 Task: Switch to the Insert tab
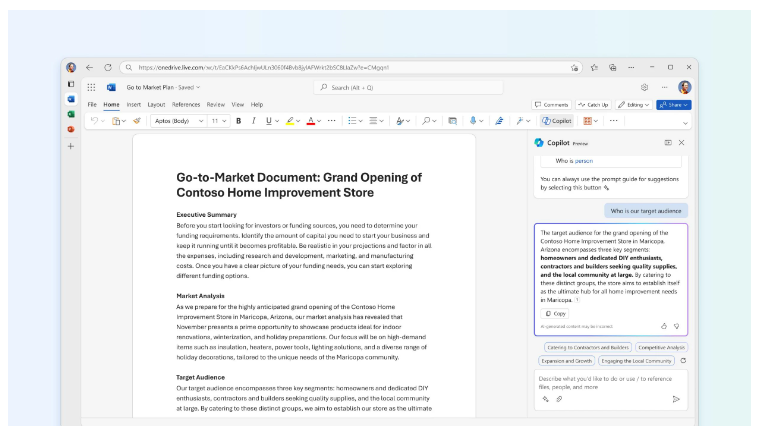click(133, 105)
